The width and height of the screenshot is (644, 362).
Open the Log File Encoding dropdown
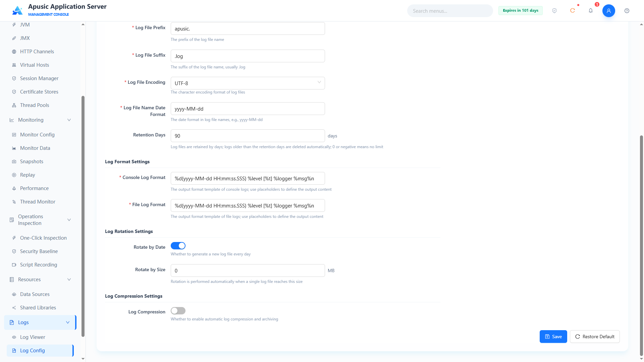(x=248, y=83)
